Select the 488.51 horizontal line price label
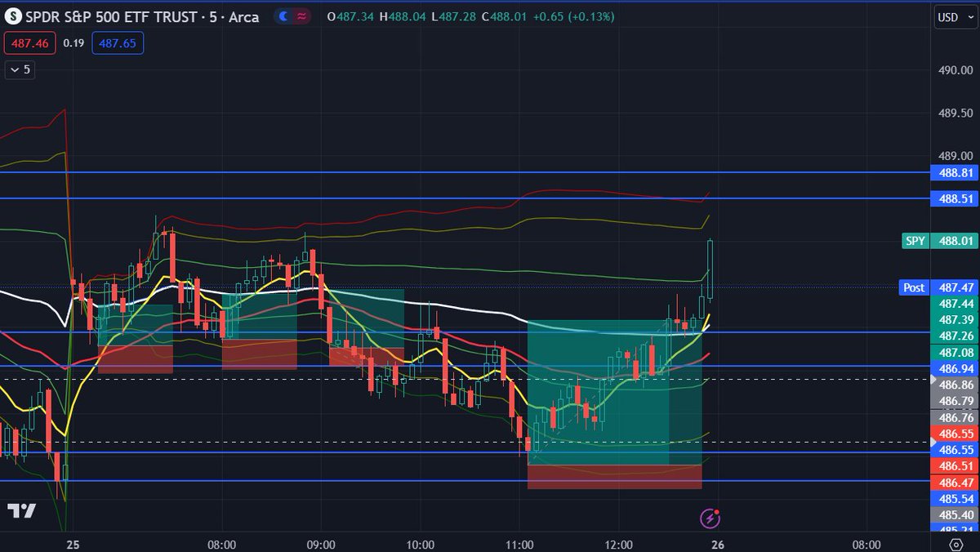 (955, 198)
